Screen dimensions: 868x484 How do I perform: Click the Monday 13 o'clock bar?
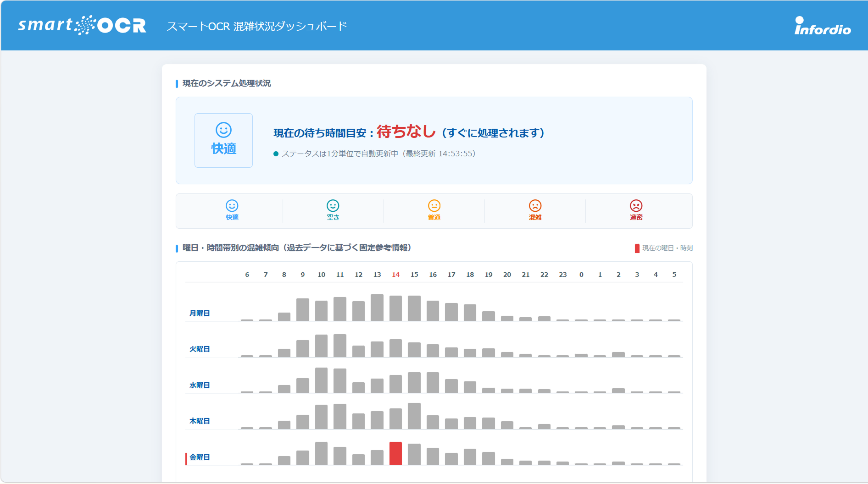coord(377,308)
